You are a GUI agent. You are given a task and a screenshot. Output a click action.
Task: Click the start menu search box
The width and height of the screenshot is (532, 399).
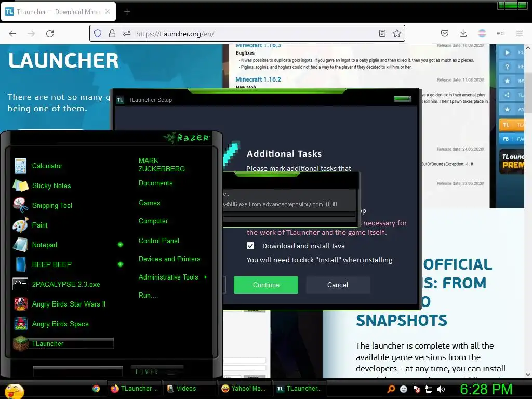tap(78, 371)
